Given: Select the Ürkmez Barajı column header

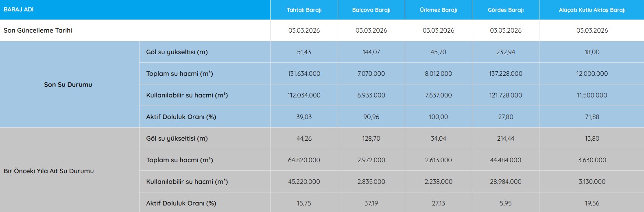Looking at the screenshot, I should pyautogui.click(x=438, y=10).
